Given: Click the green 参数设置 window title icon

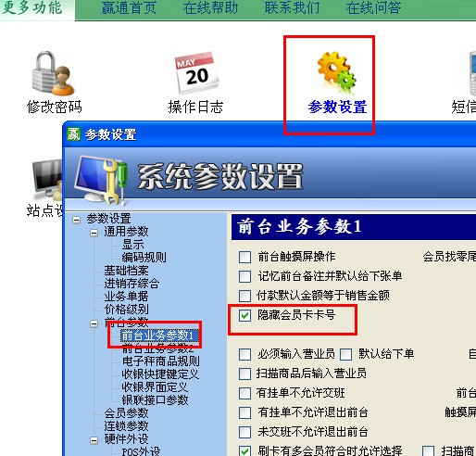Looking at the screenshot, I should click(74, 134).
